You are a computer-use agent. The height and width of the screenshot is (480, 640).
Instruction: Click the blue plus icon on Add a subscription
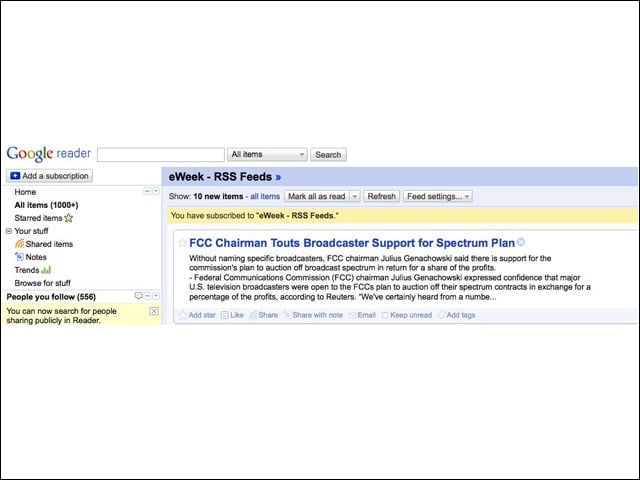(x=15, y=176)
